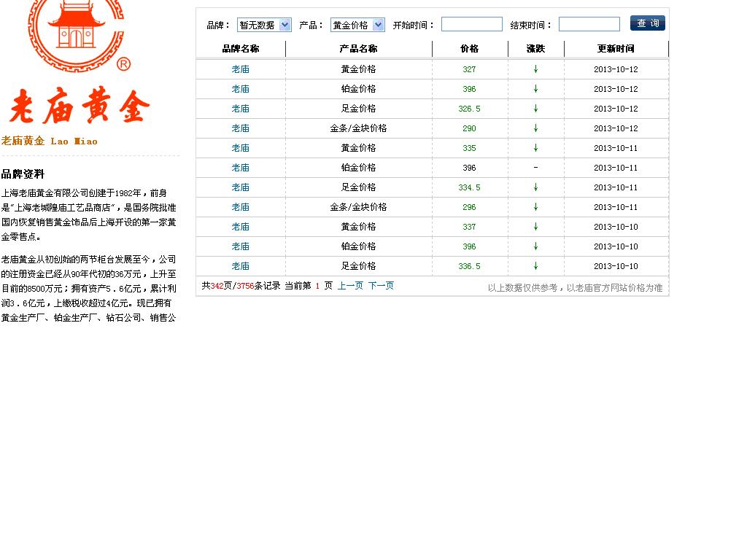Click the down arrow in the 336.5 price row
This screenshot has height=560, width=747.
point(535,266)
